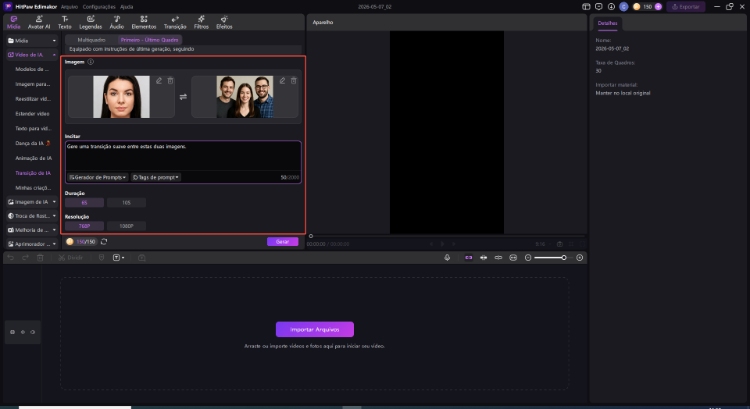Add more credits with the purple plus

tap(658, 7)
